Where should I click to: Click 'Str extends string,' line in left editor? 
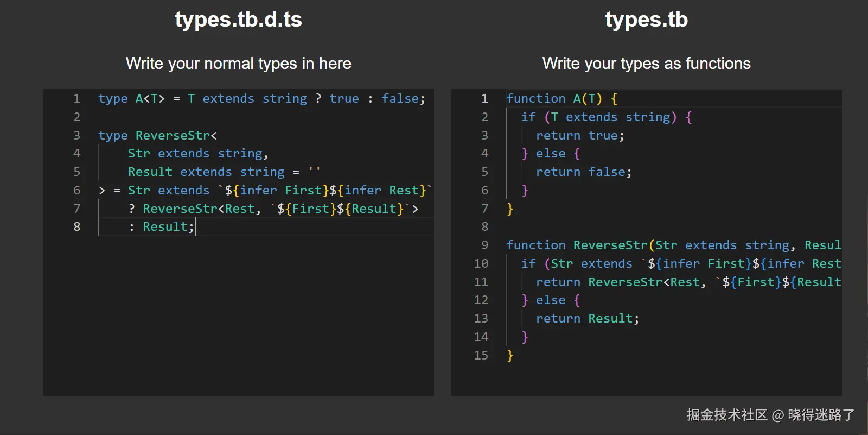pos(198,154)
